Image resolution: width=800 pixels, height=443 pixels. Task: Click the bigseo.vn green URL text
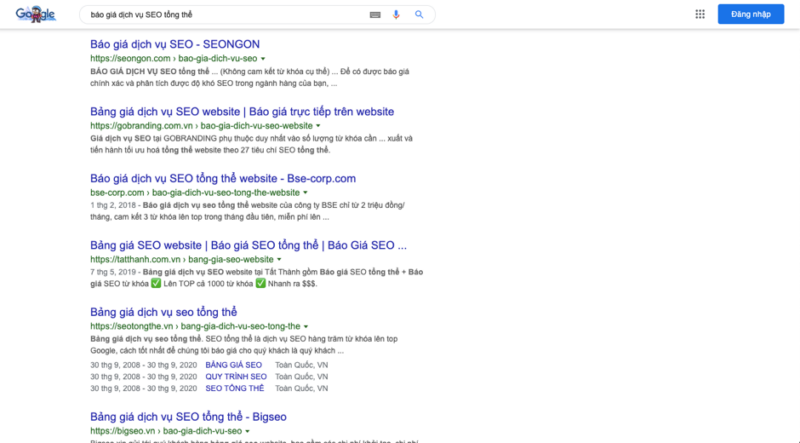point(166,431)
